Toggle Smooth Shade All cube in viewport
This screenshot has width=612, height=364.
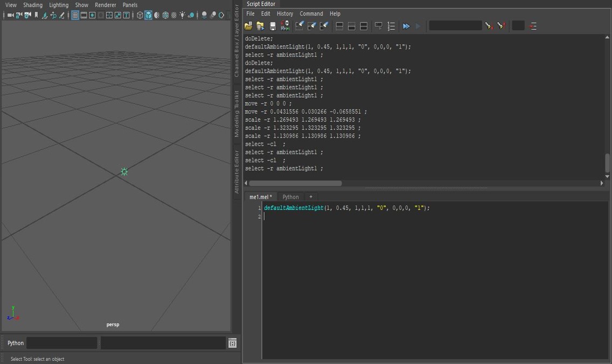148,16
